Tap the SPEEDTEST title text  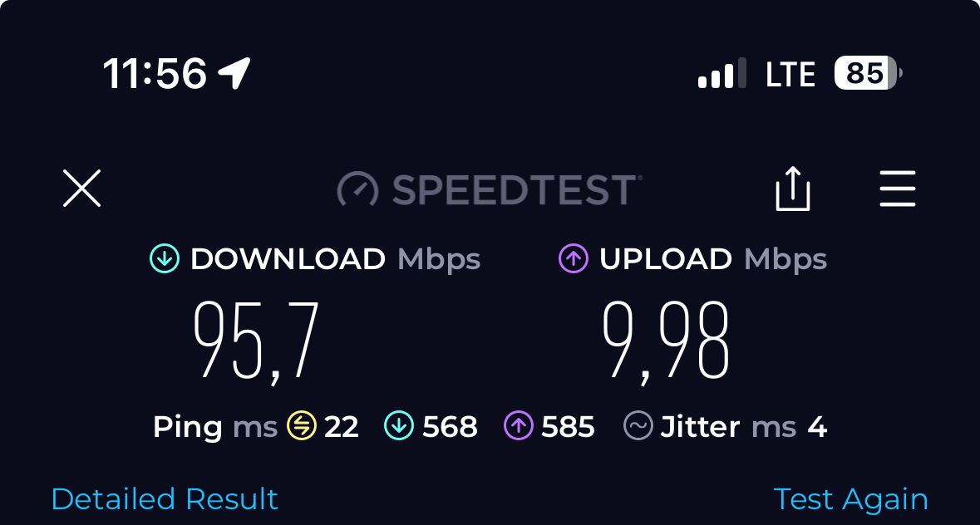515,189
